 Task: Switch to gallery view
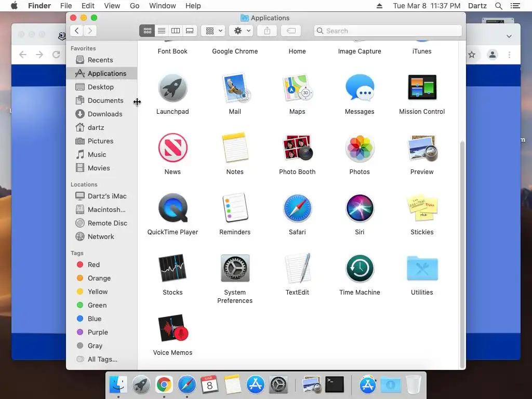click(x=190, y=31)
